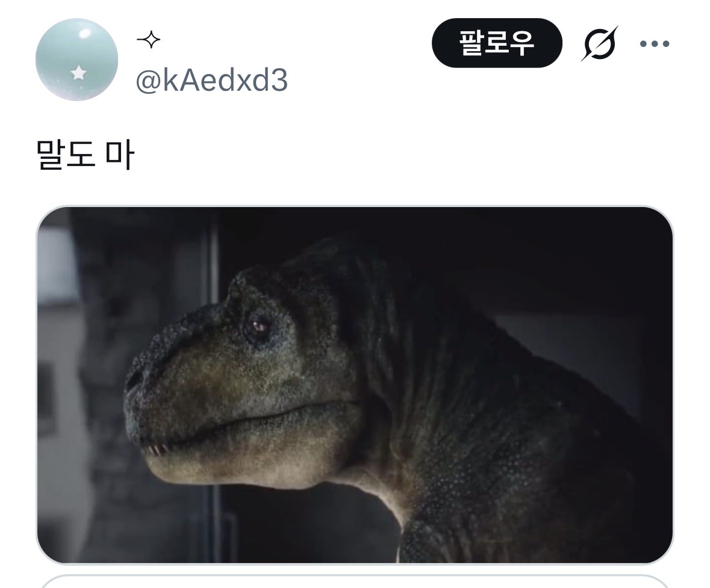The width and height of the screenshot is (710, 588).
Task: Tap the quoted card edge below the image
Action: pyautogui.click(x=355, y=581)
